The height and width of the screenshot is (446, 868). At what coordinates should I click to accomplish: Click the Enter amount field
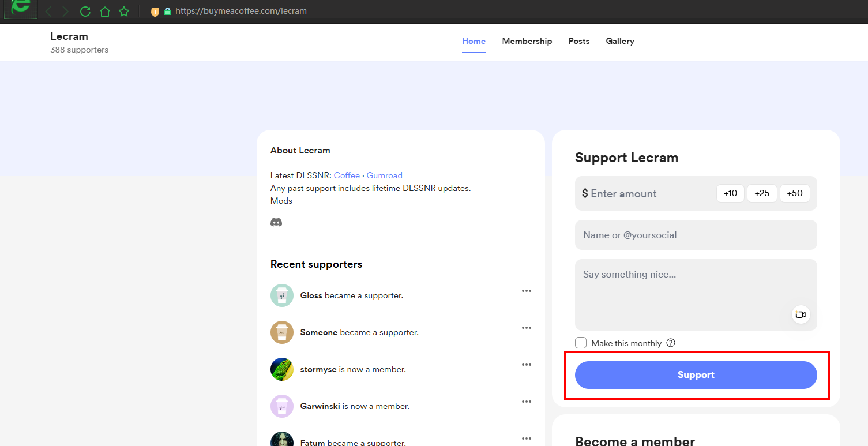coord(646,193)
